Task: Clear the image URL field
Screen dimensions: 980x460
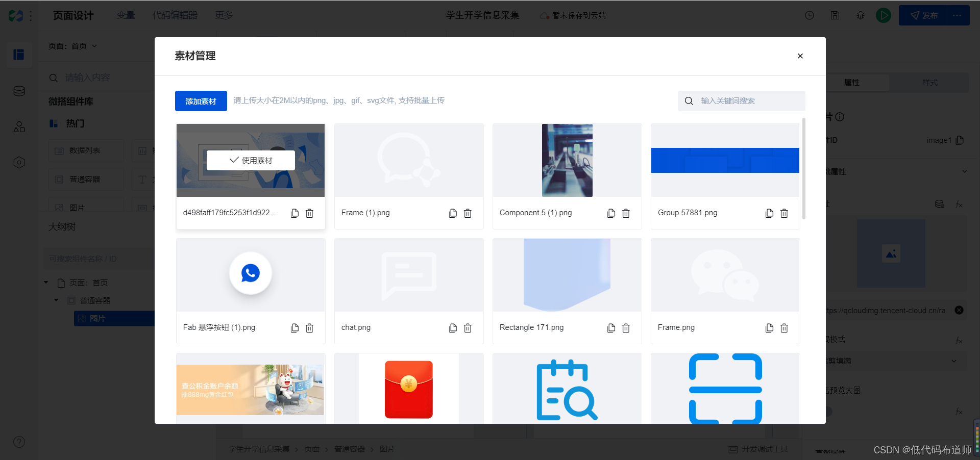Action: point(959,310)
